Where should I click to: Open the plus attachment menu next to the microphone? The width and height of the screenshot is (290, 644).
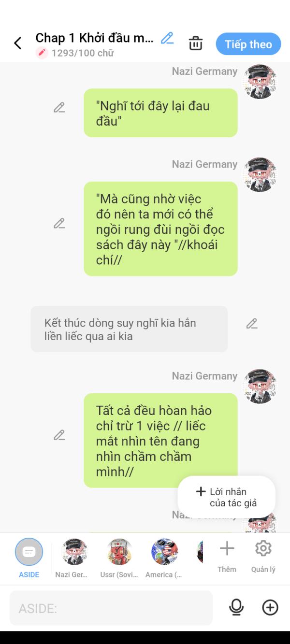(270, 608)
